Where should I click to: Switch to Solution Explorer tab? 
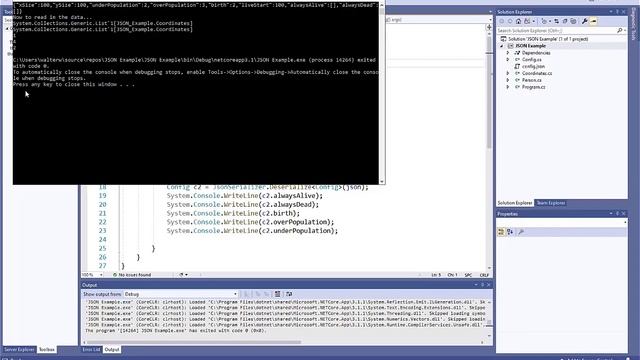coord(515,203)
